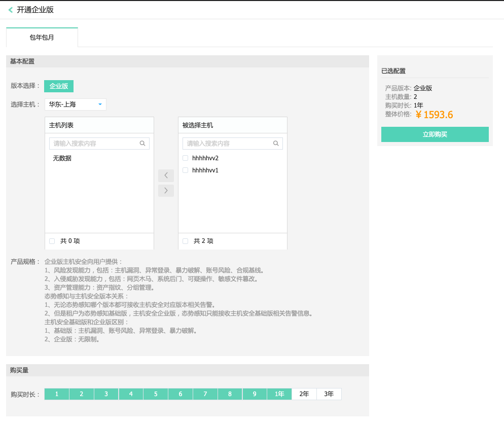Click the search input in 主机列表 panel
This screenshot has width=504, height=424.
click(94, 143)
